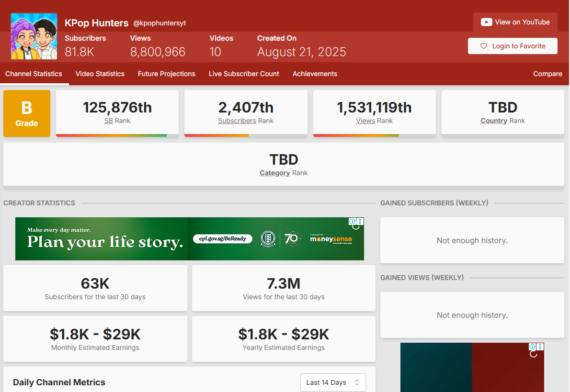570x392 pixels.
Task: Click the TBD Country Rank value
Action: (503, 108)
